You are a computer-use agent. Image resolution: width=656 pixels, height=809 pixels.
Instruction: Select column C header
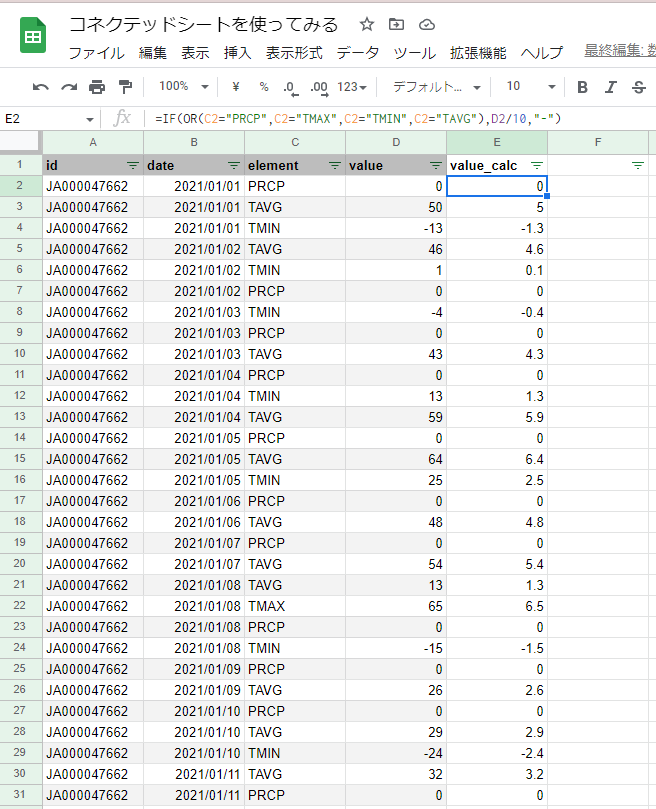coord(295,142)
